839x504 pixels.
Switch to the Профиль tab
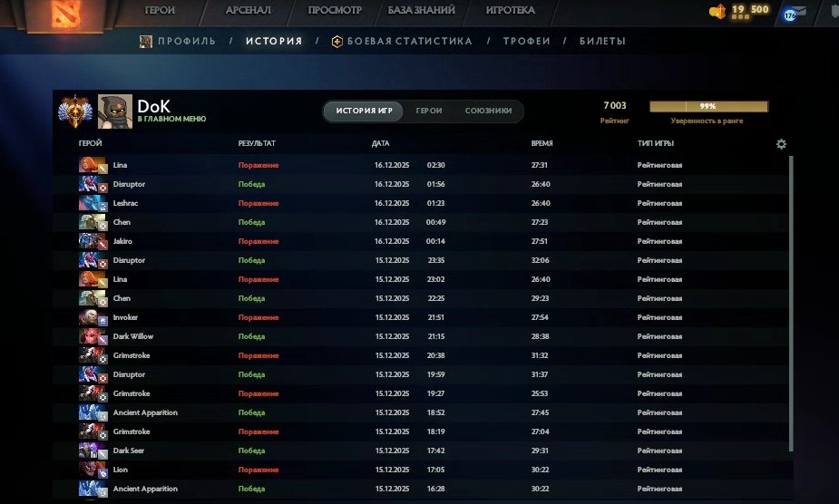click(x=187, y=41)
